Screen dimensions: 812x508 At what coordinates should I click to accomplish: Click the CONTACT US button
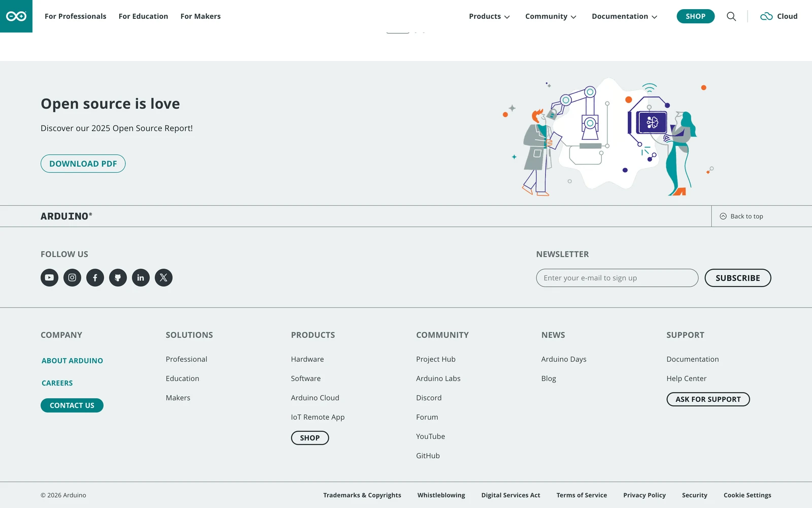tap(72, 405)
